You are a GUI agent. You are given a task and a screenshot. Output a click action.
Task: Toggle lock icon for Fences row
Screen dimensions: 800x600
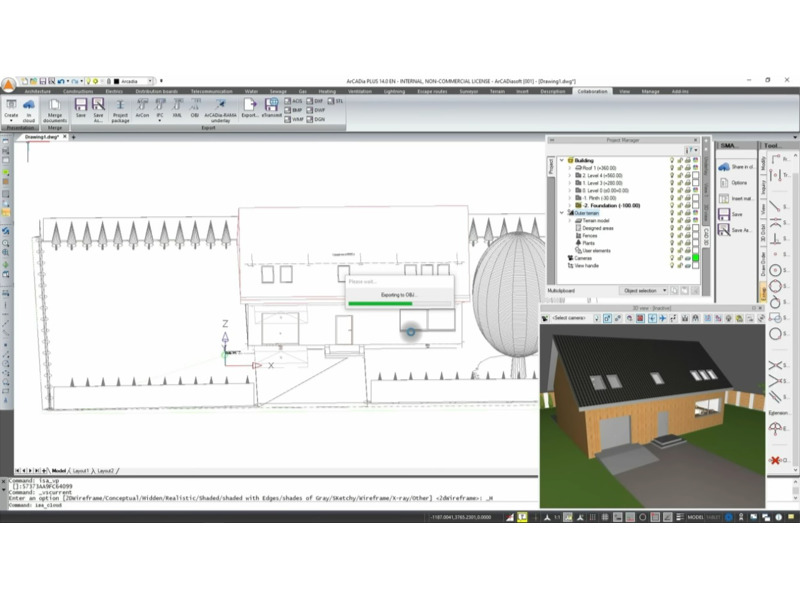point(680,236)
